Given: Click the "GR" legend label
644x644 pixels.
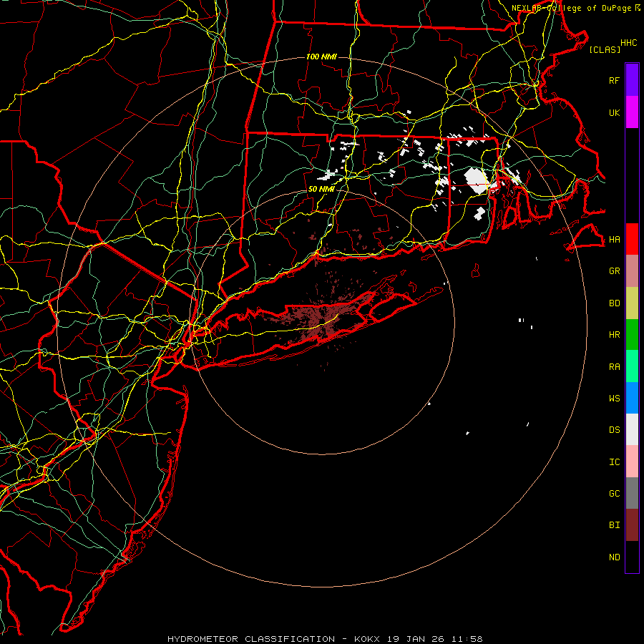Looking at the screenshot, I should [614, 271].
